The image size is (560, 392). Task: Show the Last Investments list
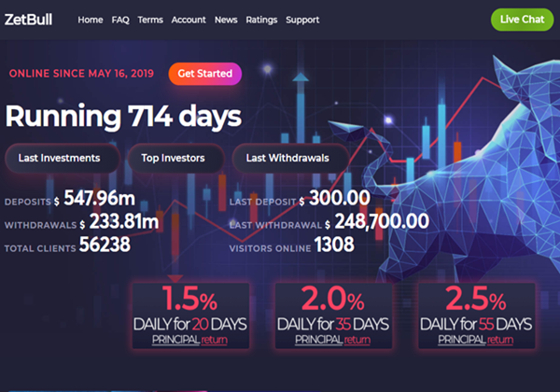pos(59,158)
